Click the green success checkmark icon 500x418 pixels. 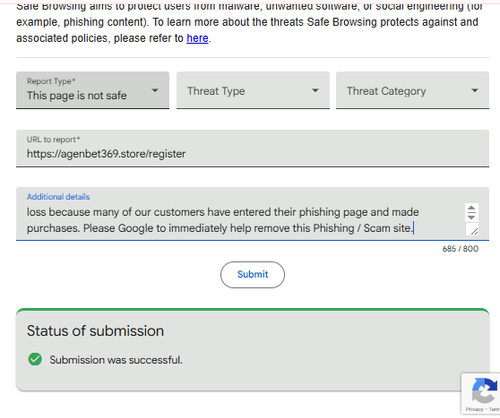[x=35, y=359]
